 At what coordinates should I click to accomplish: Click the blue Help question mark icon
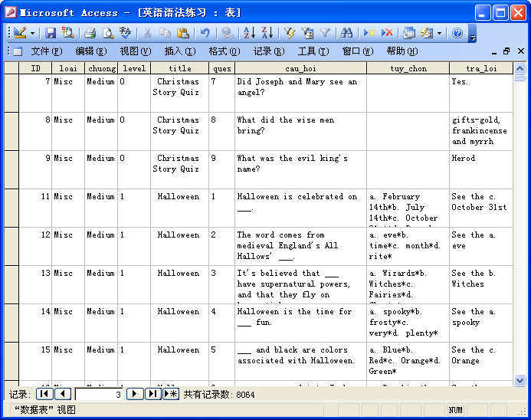click(457, 33)
